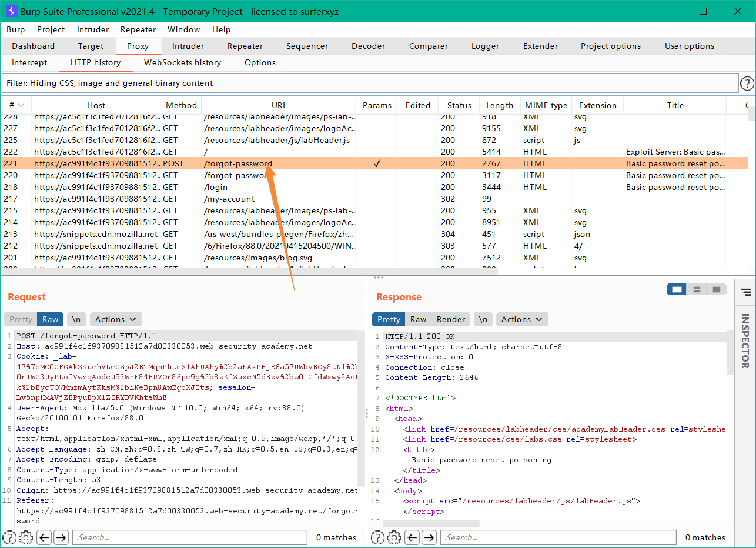Open the Intercept sub-tab

tap(29, 62)
